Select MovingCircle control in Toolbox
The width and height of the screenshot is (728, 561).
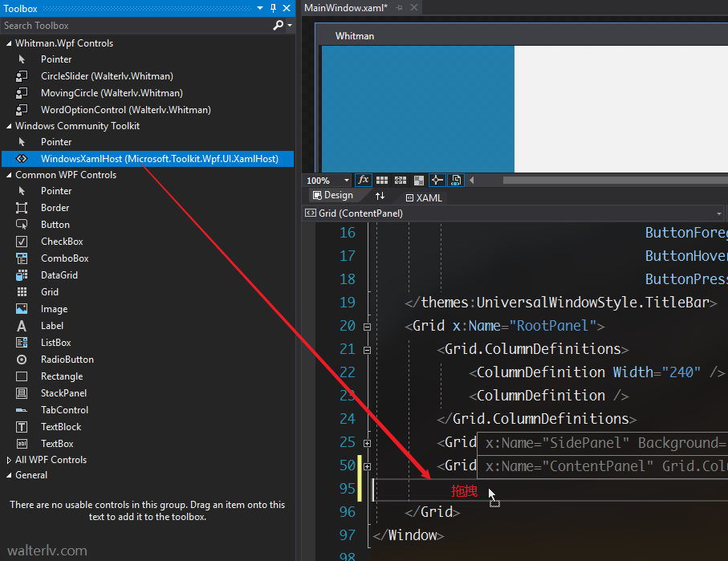(112, 93)
